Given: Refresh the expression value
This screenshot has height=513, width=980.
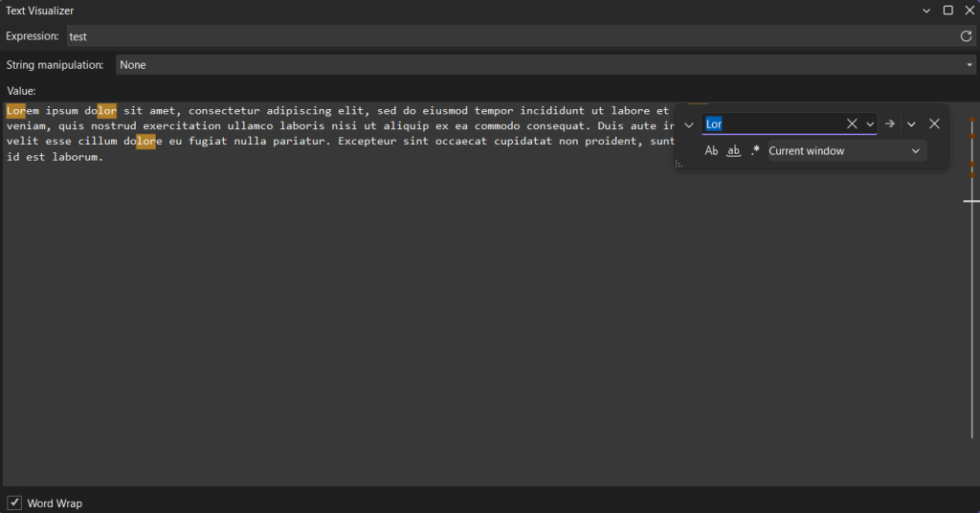Looking at the screenshot, I should (x=966, y=36).
